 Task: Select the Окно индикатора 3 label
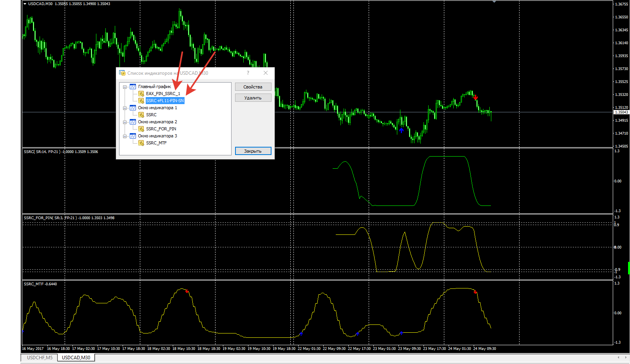[157, 136]
